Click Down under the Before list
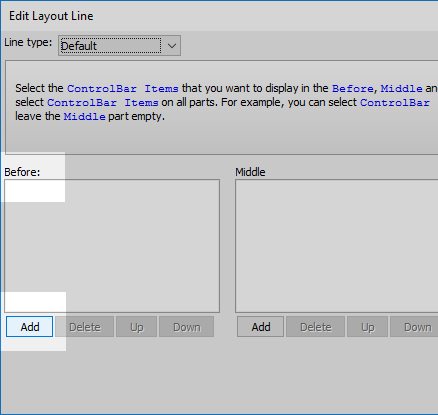Screen dimensions: 438x415 point(187,327)
